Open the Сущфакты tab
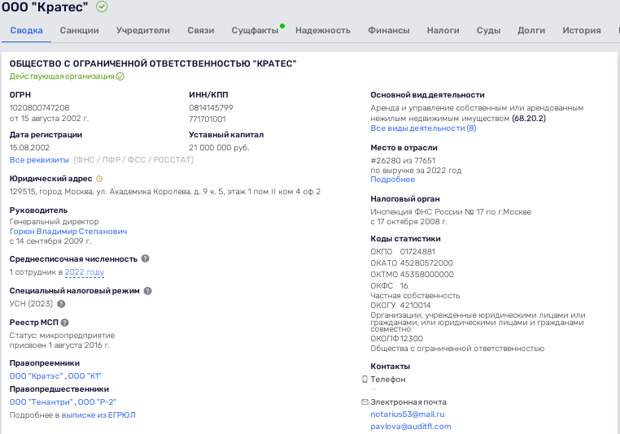The width and height of the screenshot is (620, 434). (x=255, y=30)
